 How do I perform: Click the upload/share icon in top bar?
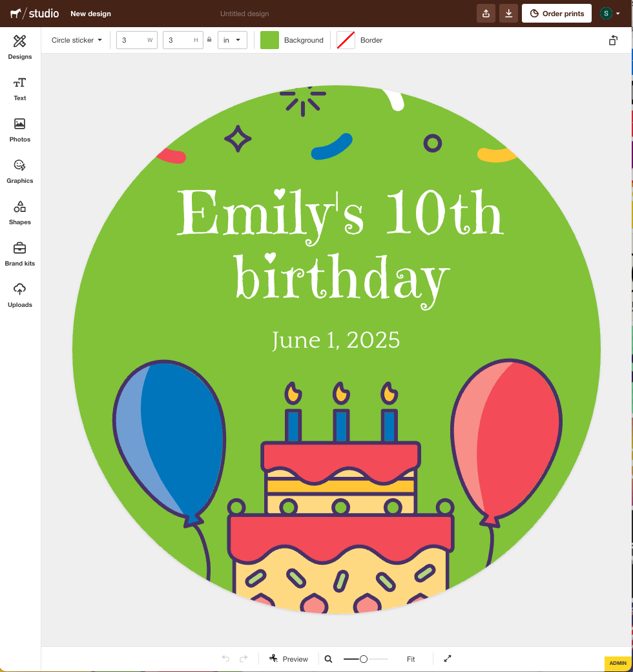[486, 13]
